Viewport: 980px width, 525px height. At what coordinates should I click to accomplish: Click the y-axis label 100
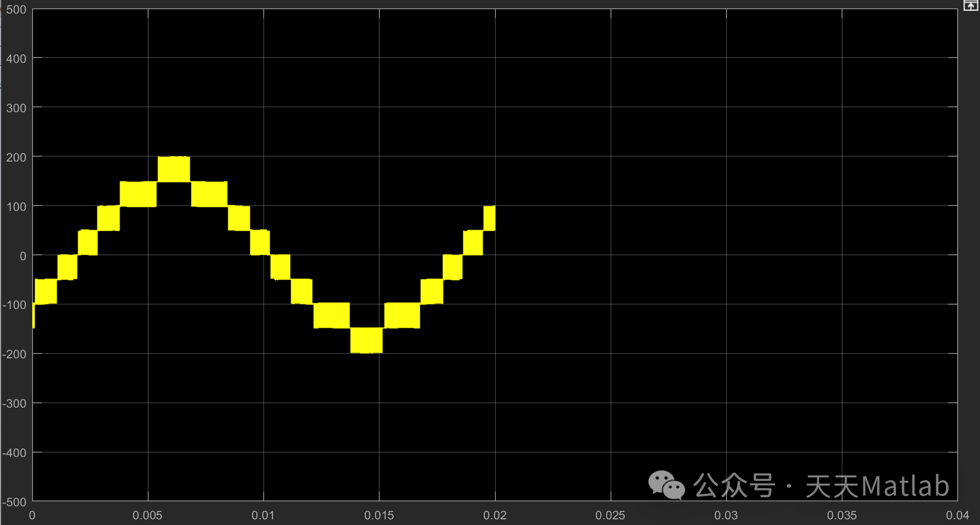click(x=16, y=207)
